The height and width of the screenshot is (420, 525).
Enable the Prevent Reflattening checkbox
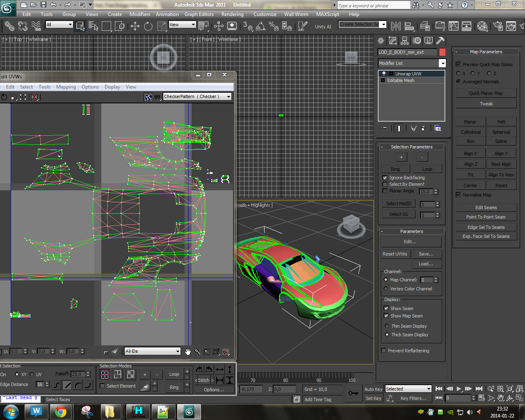[x=384, y=351]
